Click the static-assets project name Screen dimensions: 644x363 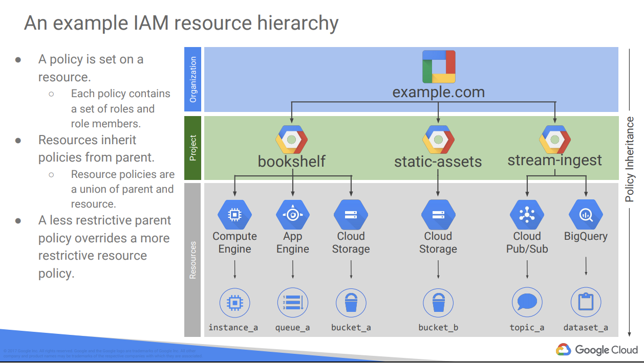(x=438, y=162)
